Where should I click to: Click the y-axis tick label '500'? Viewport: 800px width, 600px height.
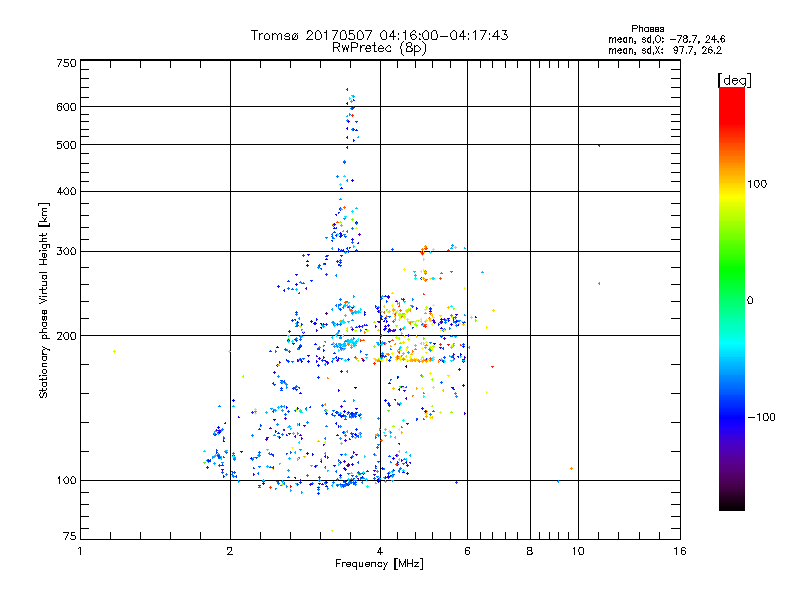66,145
